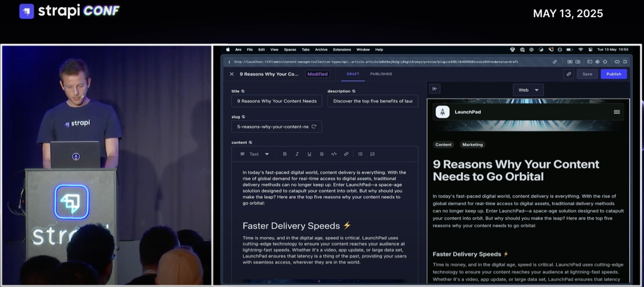Click the headphones face icon in the menu bar
This screenshot has width=644, height=287.
(x=513, y=49)
